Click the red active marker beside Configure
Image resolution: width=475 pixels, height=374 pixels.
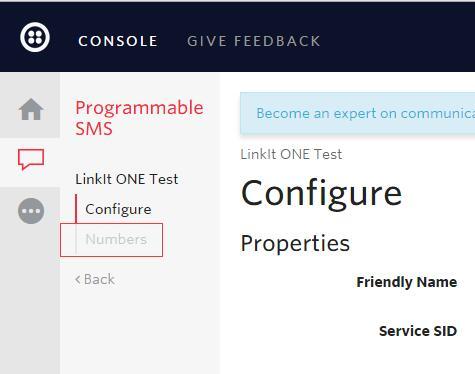pos(76,209)
